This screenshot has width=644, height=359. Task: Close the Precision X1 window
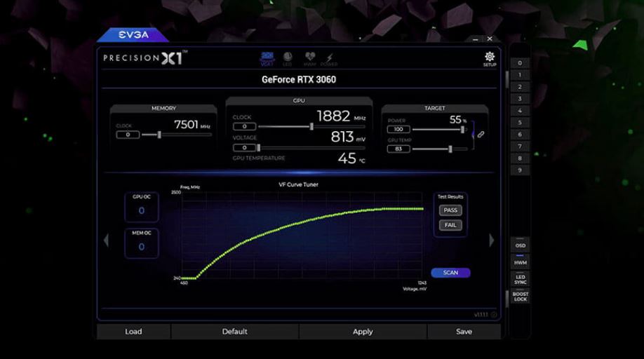[490, 39]
